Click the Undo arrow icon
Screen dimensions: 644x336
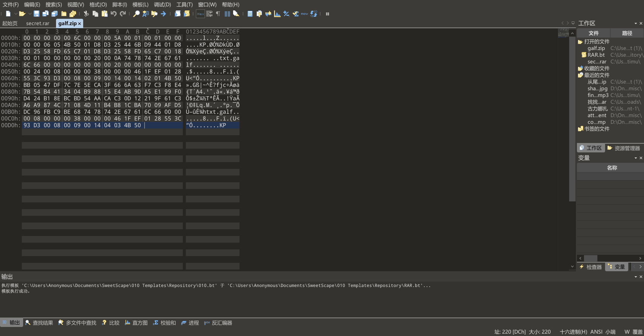point(114,14)
